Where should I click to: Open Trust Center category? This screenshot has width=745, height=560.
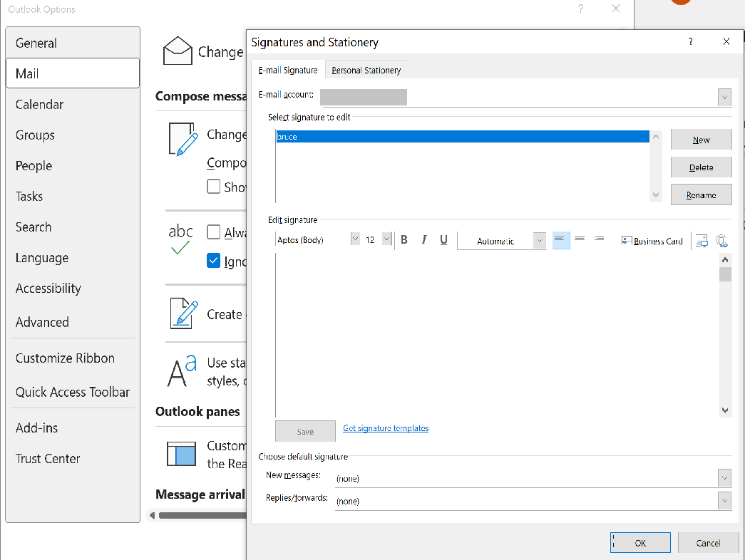point(73,458)
